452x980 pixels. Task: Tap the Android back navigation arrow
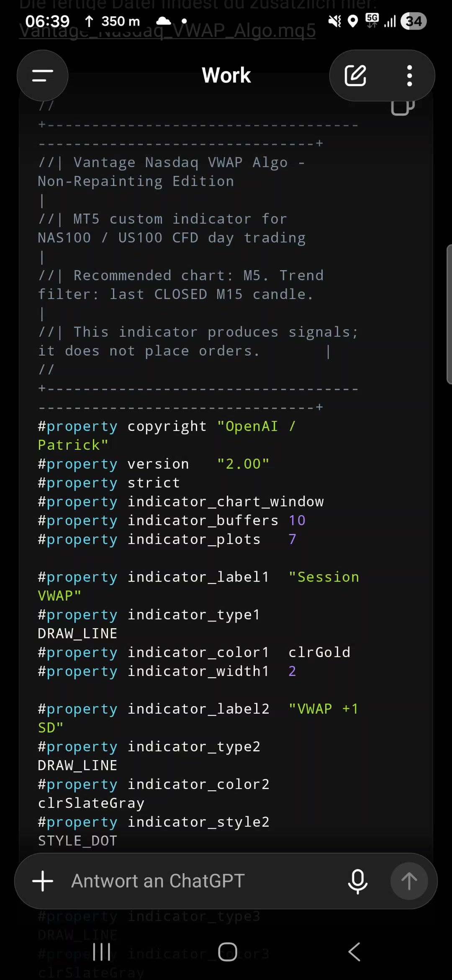point(354,952)
